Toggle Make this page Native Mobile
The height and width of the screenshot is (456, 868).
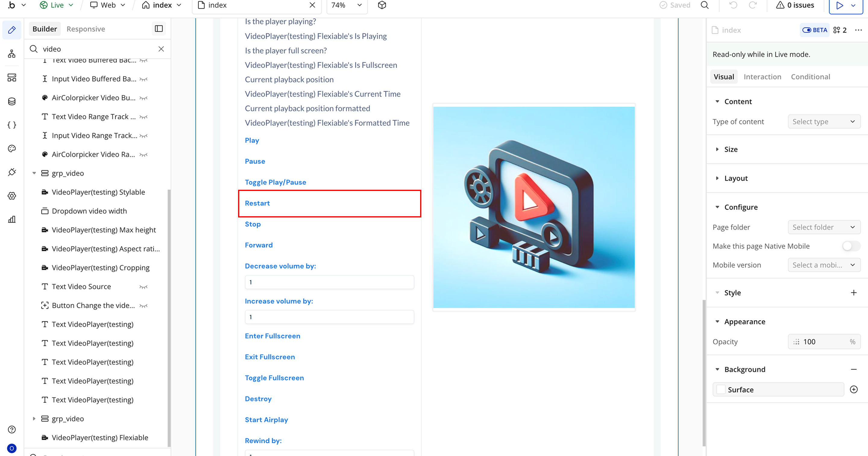click(x=851, y=246)
